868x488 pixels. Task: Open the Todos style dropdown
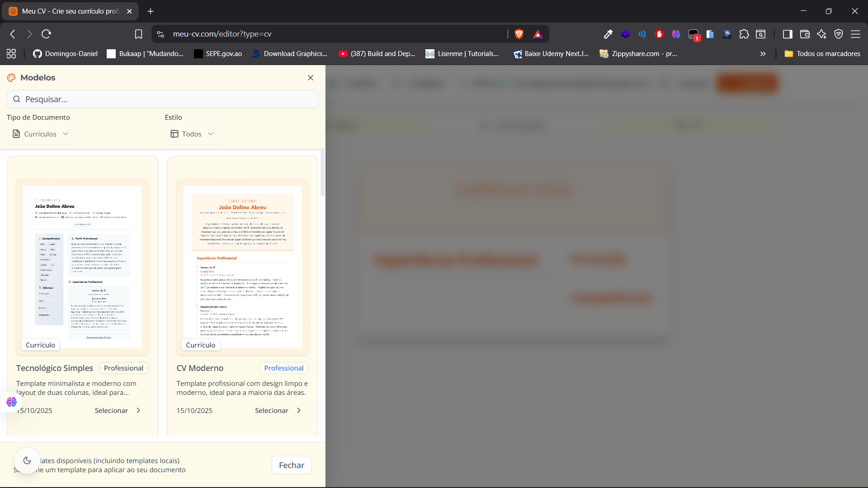[x=192, y=134]
